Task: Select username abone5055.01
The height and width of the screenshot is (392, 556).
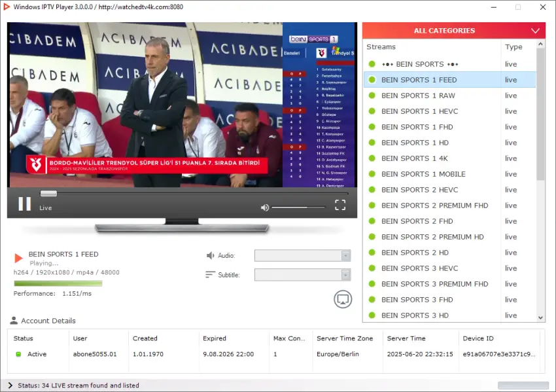Action: pyautogui.click(x=95, y=354)
